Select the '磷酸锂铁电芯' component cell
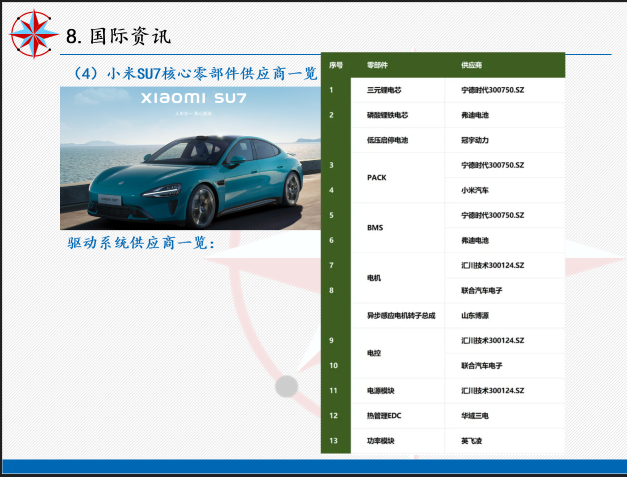This screenshot has height=477, width=627. [x=388, y=115]
